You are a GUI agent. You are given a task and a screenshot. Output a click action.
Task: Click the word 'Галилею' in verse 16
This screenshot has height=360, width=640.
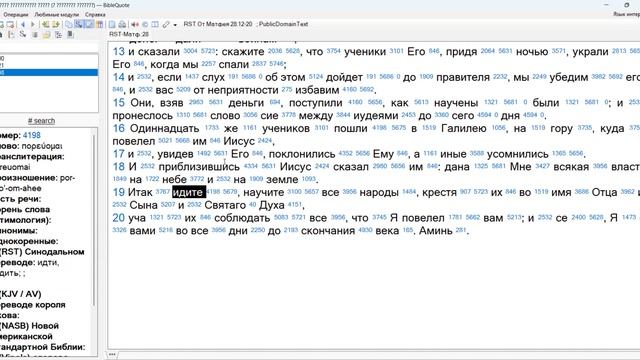click(x=464, y=129)
